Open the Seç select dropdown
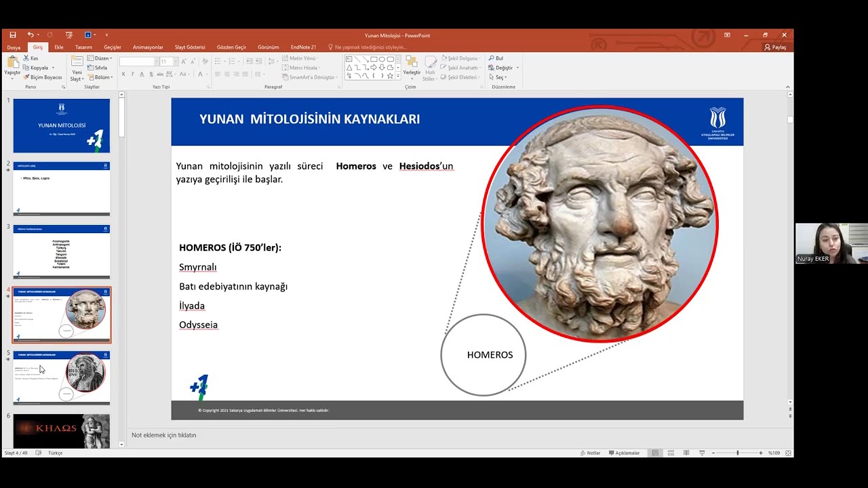This screenshot has width=868, height=488. [498, 77]
